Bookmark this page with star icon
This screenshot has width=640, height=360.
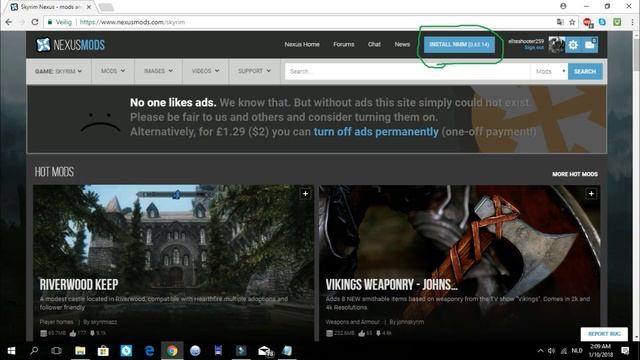572,22
